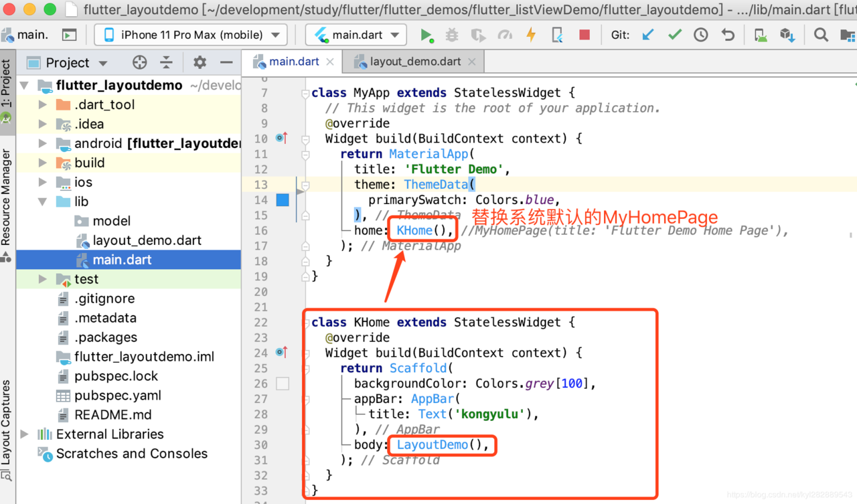Click the blue color swatch on line 14
Image resolution: width=857 pixels, height=504 pixels.
283,199
